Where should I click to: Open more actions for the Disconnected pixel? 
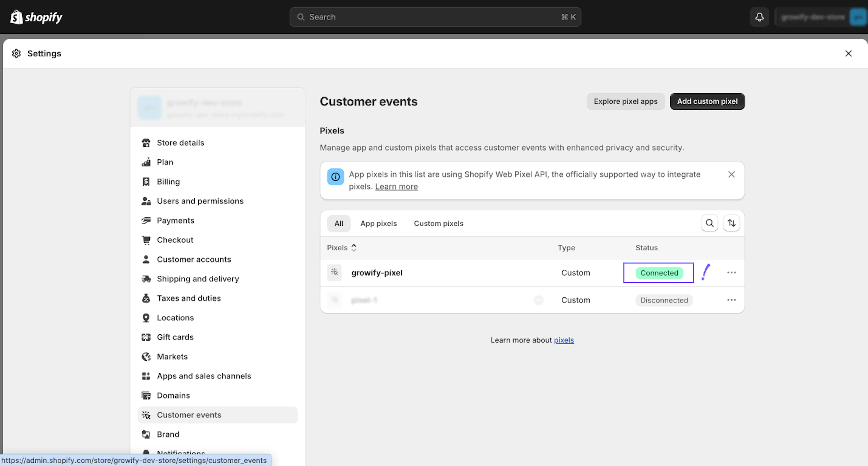(x=731, y=300)
